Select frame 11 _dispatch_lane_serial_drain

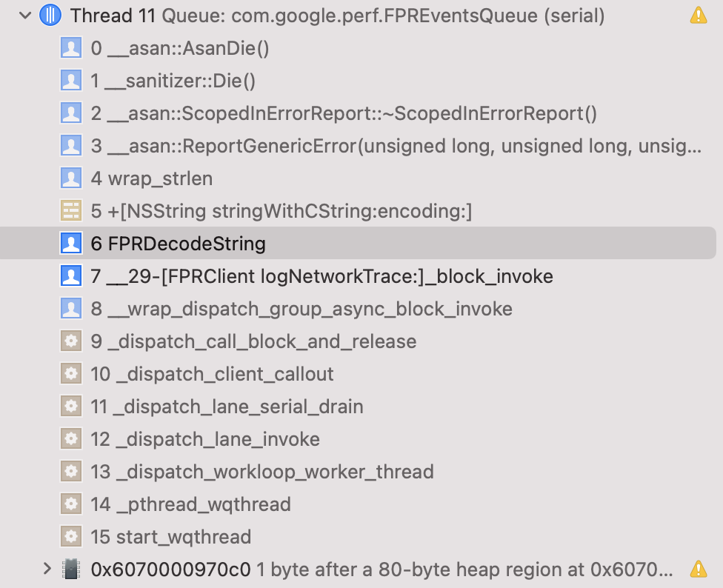point(227,407)
